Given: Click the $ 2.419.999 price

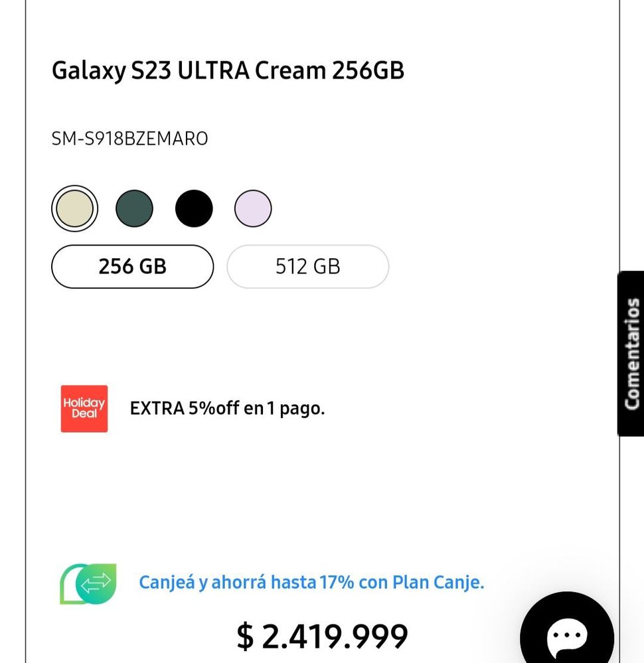Looking at the screenshot, I should (322, 636).
